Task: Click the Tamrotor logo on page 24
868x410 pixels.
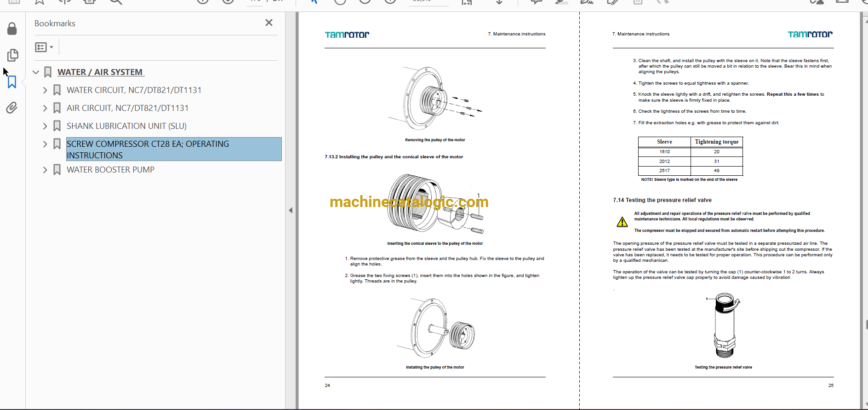Action: 347,35
